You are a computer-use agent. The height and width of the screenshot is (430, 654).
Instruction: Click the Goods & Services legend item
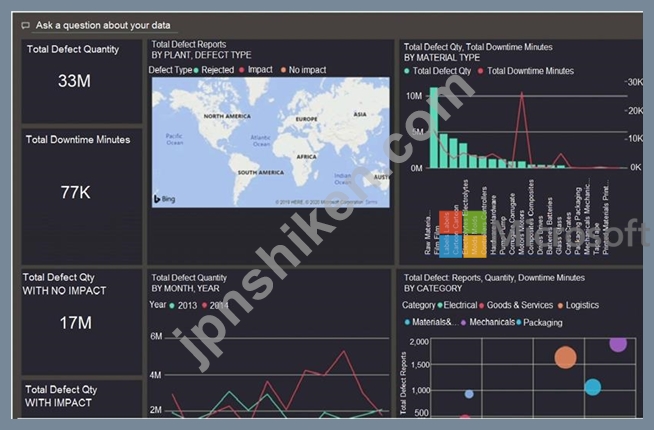(x=516, y=305)
